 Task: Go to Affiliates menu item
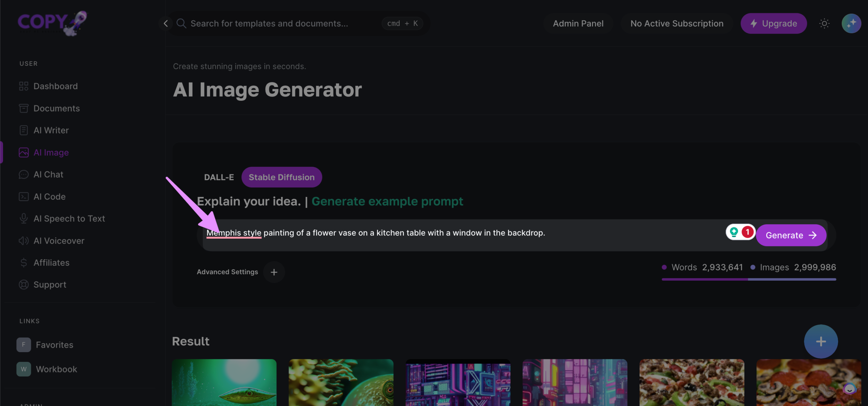pos(51,263)
